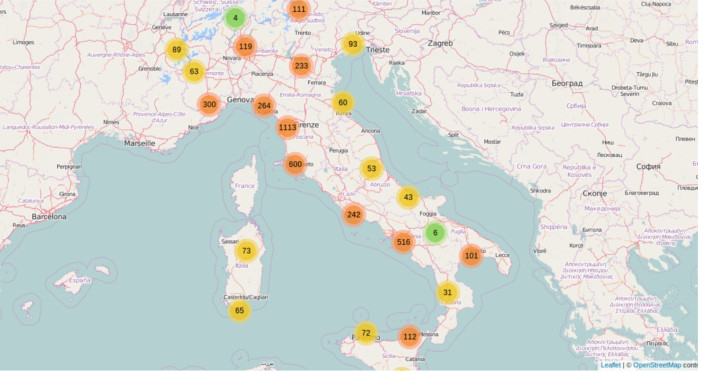This screenshot has width=703, height=372.
Task: Expand the cluster marker labeled 119
Action: click(245, 47)
